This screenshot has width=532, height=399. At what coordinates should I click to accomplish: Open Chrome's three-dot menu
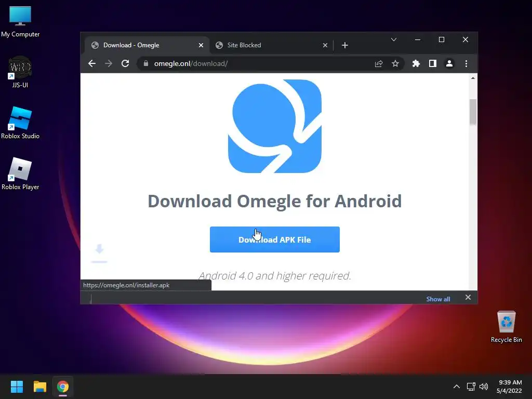pyautogui.click(x=466, y=63)
